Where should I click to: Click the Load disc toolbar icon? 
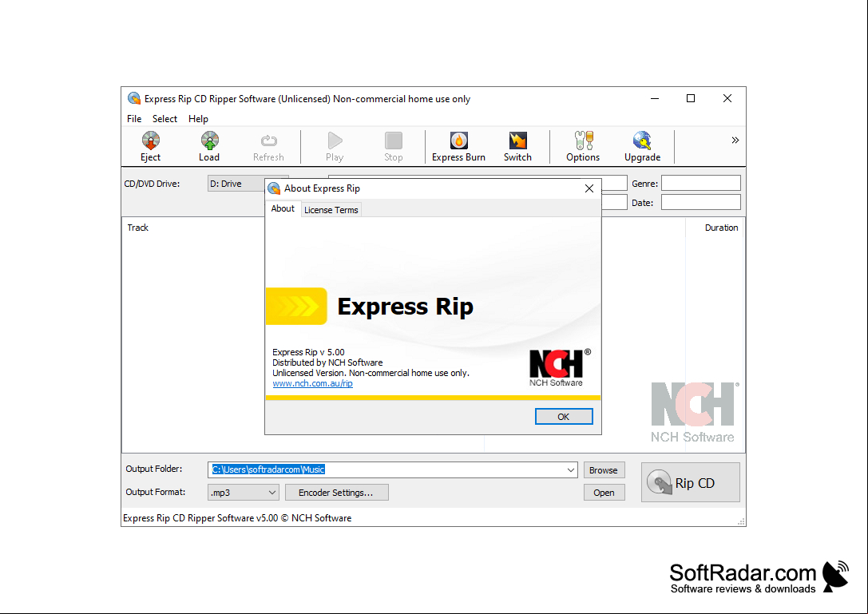[x=209, y=147]
